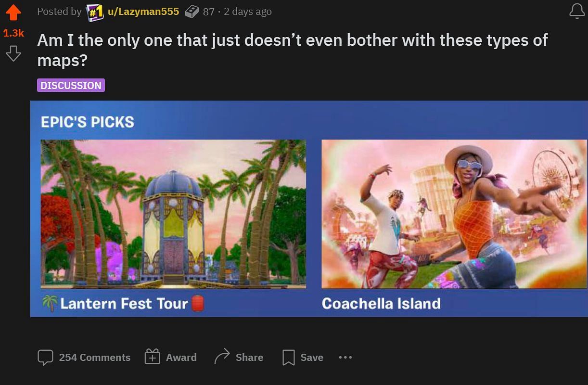Visit the u/Lazyman555 profile link
588x385 pixels.
tap(143, 12)
